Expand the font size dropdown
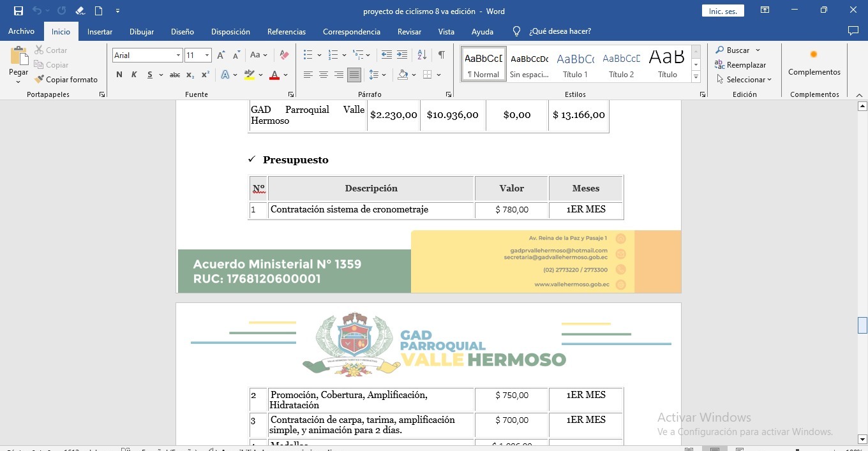This screenshot has width=868, height=451. point(207,55)
